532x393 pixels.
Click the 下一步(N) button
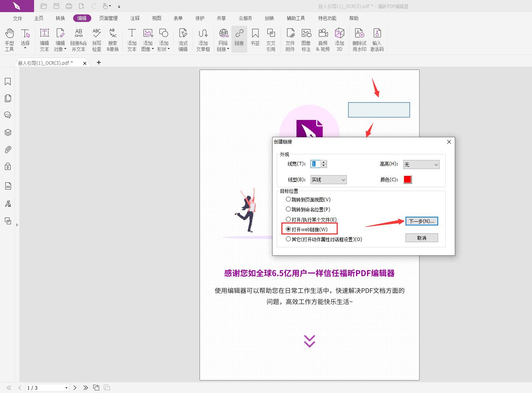(421, 221)
